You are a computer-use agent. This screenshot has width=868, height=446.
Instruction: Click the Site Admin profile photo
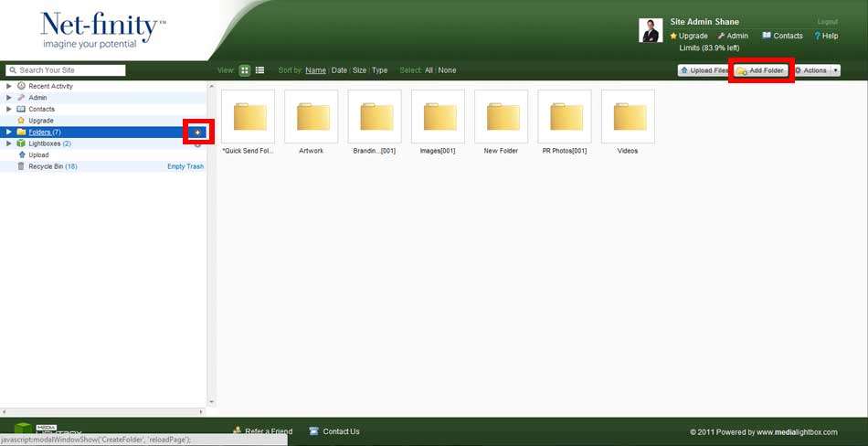click(x=650, y=31)
